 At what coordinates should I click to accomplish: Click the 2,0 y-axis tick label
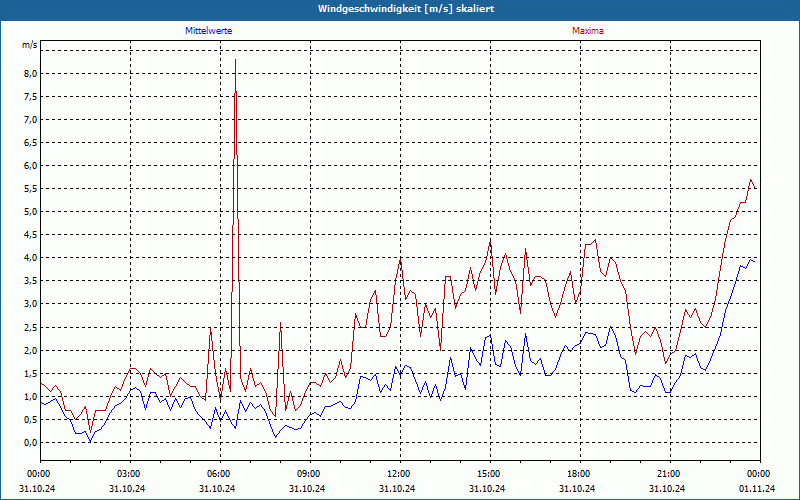30,351
